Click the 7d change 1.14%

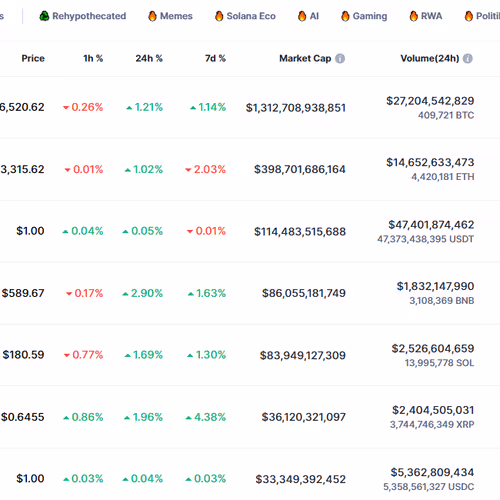click(208, 107)
